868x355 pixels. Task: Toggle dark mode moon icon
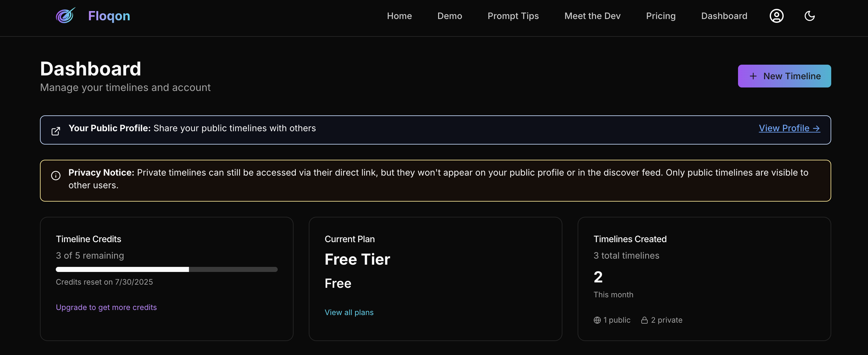pyautogui.click(x=809, y=16)
